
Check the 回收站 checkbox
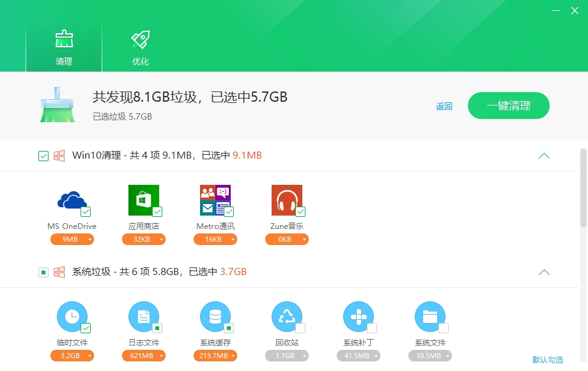pyautogui.click(x=301, y=328)
